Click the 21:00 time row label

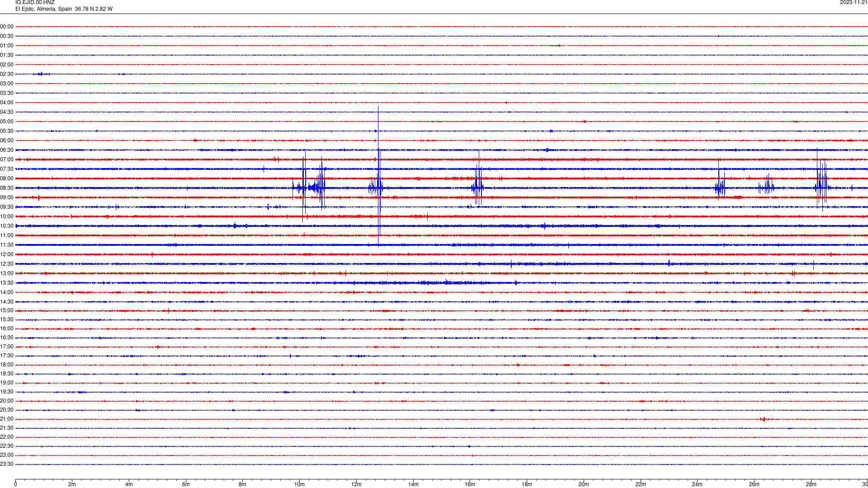(x=7, y=419)
